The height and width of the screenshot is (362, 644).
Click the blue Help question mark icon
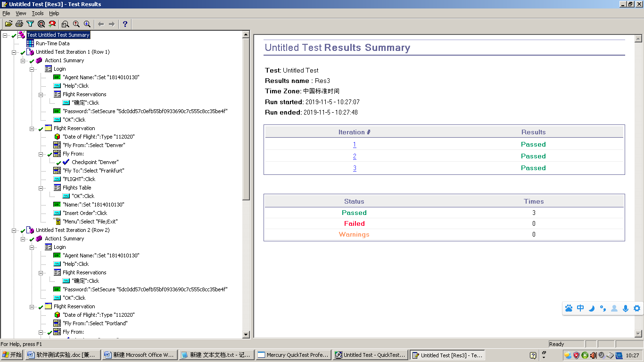(125, 24)
